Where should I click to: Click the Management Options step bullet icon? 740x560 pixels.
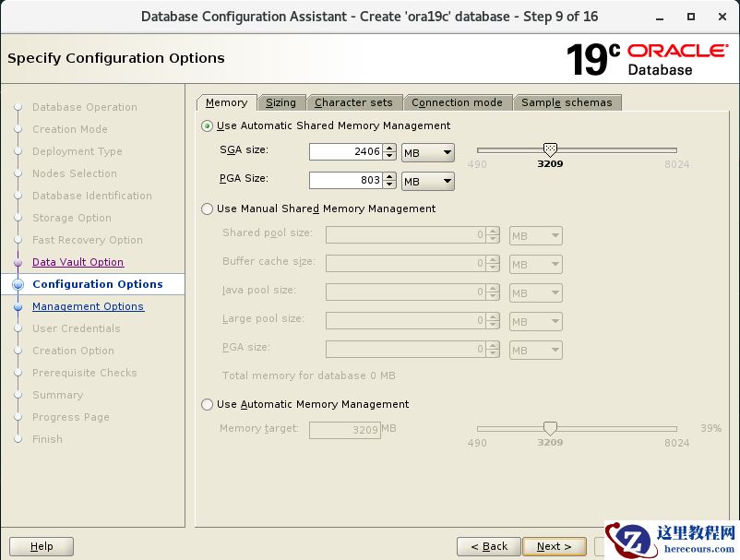pyautogui.click(x=18, y=306)
